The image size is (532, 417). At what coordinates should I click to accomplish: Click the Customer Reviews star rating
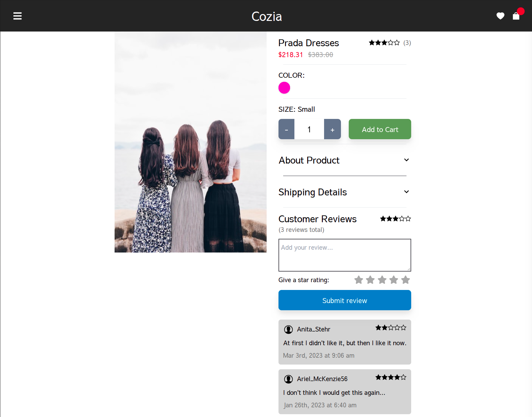click(396, 219)
